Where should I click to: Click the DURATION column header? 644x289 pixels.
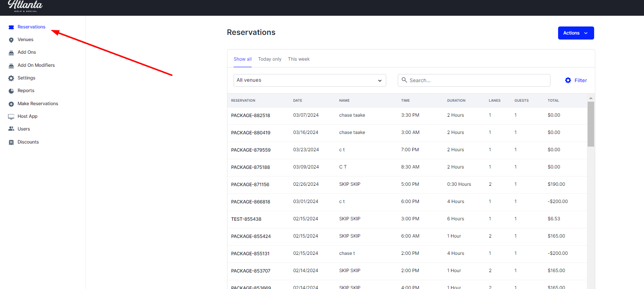456,101
